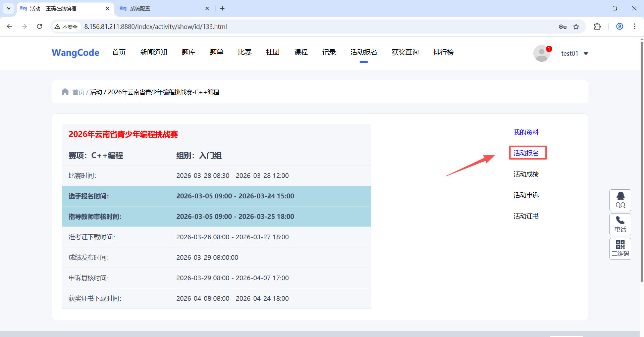
Task: Click the user avatar with notification badge
Action: coord(542,53)
